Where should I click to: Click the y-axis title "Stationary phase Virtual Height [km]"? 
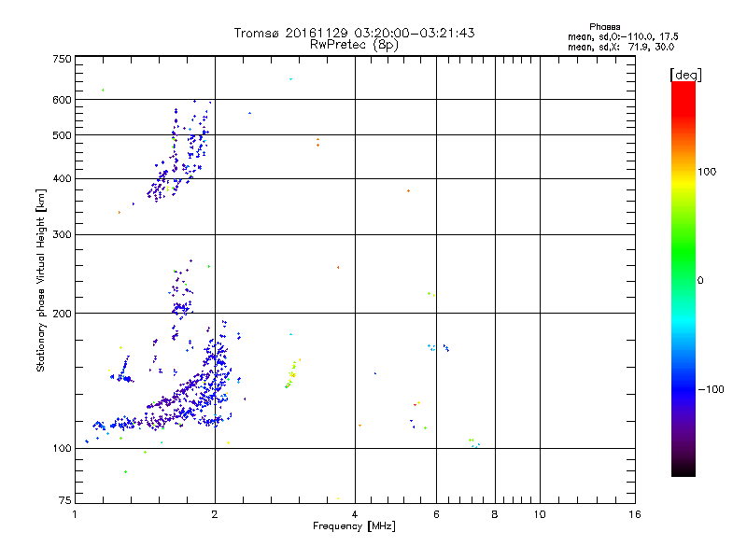tap(41, 280)
